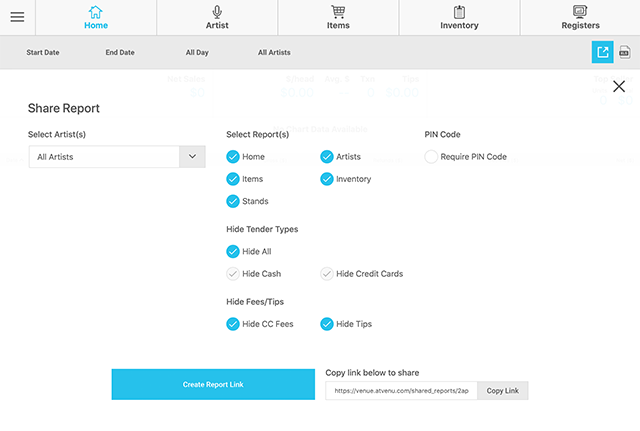
Task: Open the Inventory tab
Action: 459,17
